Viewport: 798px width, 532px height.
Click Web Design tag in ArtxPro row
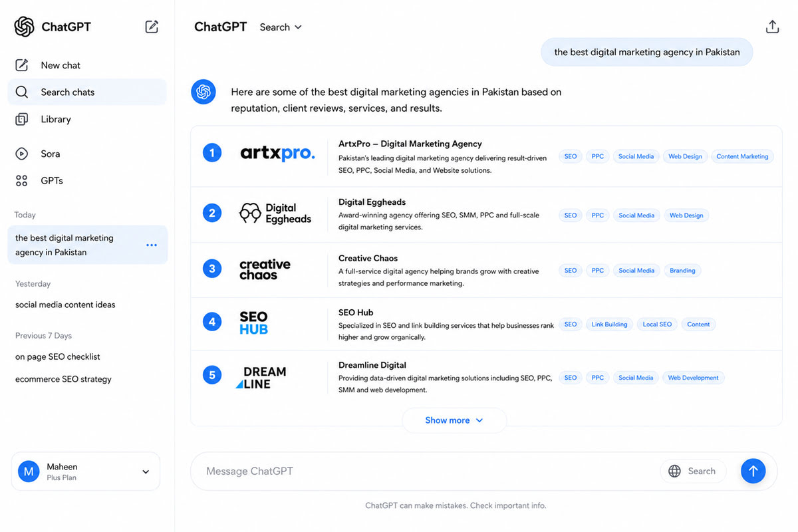pos(685,157)
